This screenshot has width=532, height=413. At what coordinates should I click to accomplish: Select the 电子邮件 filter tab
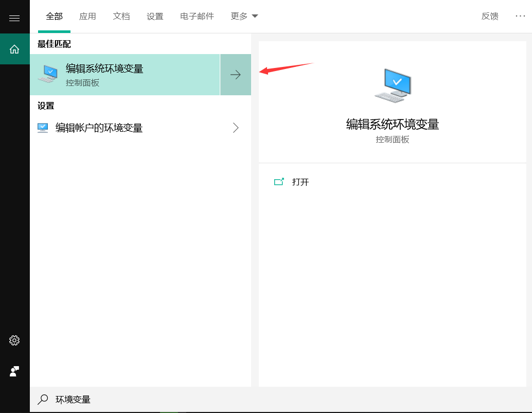[x=197, y=16]
